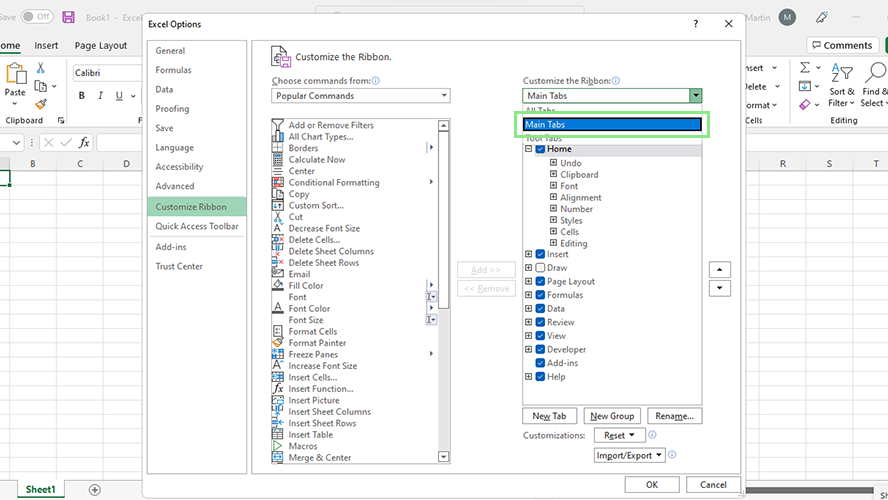This screenshot has height=500, width=888.
Task: Click the Paste clipboard icon
Action: click(16, 74)
